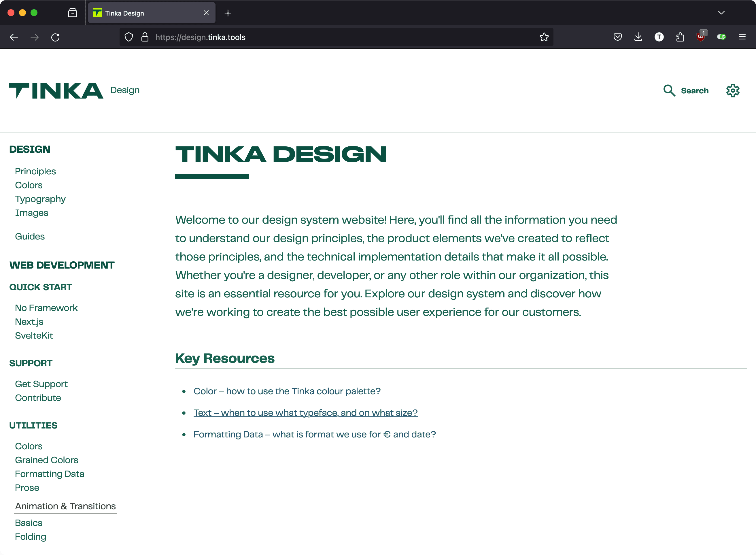Open the Formatting Data resource link

tap(314, 434)
